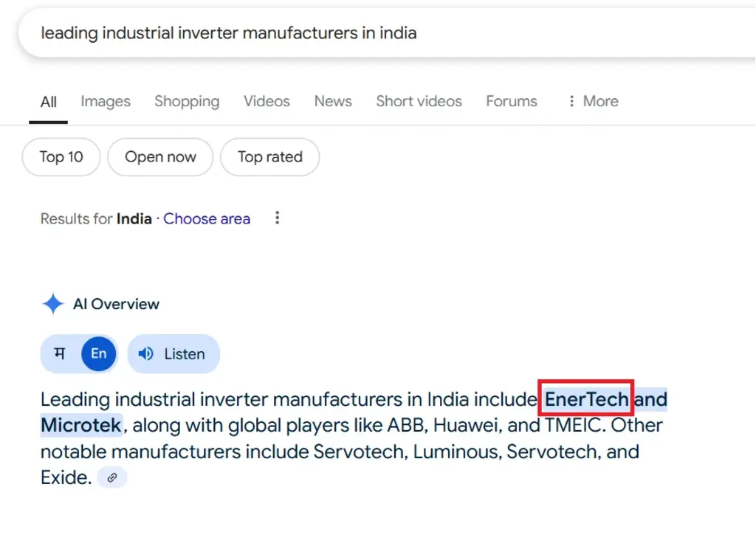The width and height of the screenshot is (756, 546).
Task: Select the En language toggle
Action: pyautogui.click(x=99, y=354)
